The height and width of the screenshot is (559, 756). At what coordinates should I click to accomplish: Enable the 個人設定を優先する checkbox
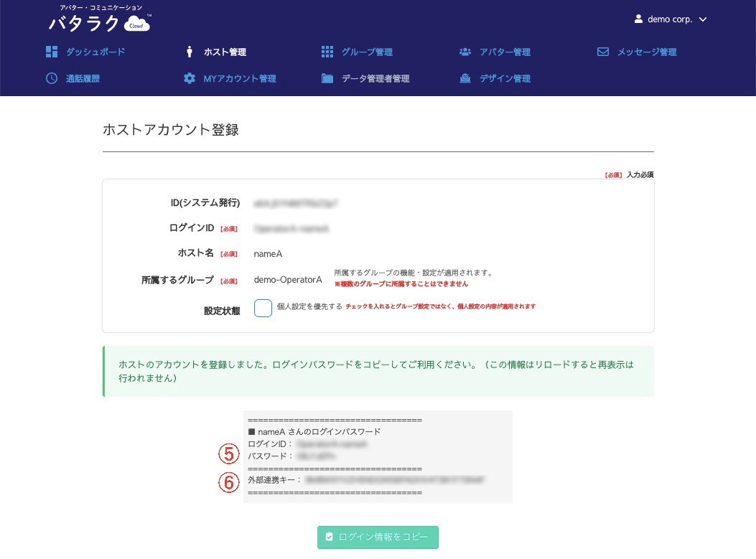click(263, 308)
